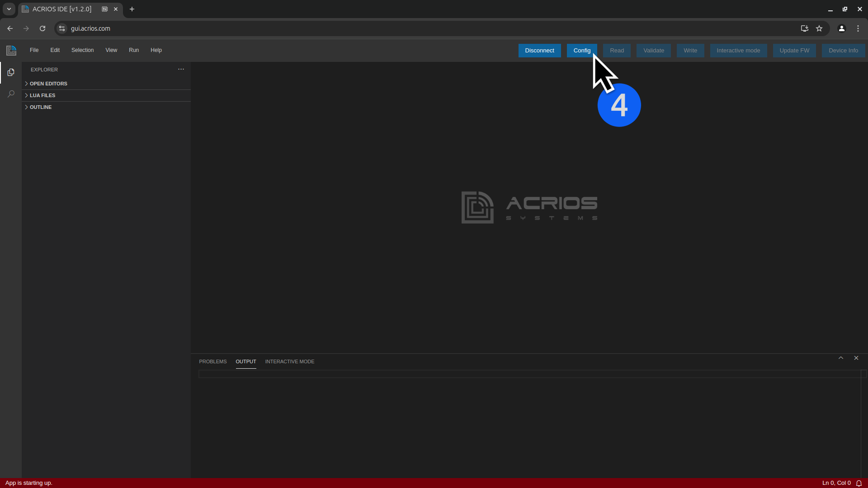Click the ACRIOS logo icon in the toolbar

pos(11,50)
